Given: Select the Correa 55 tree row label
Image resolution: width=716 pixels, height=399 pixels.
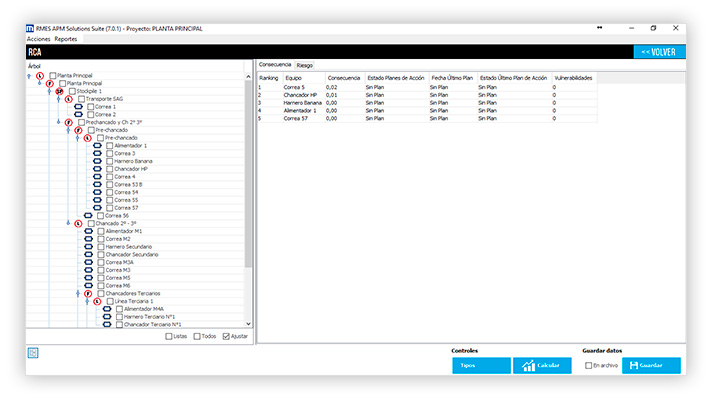Looking at the screenshot, I should click(x=126, y=200).
